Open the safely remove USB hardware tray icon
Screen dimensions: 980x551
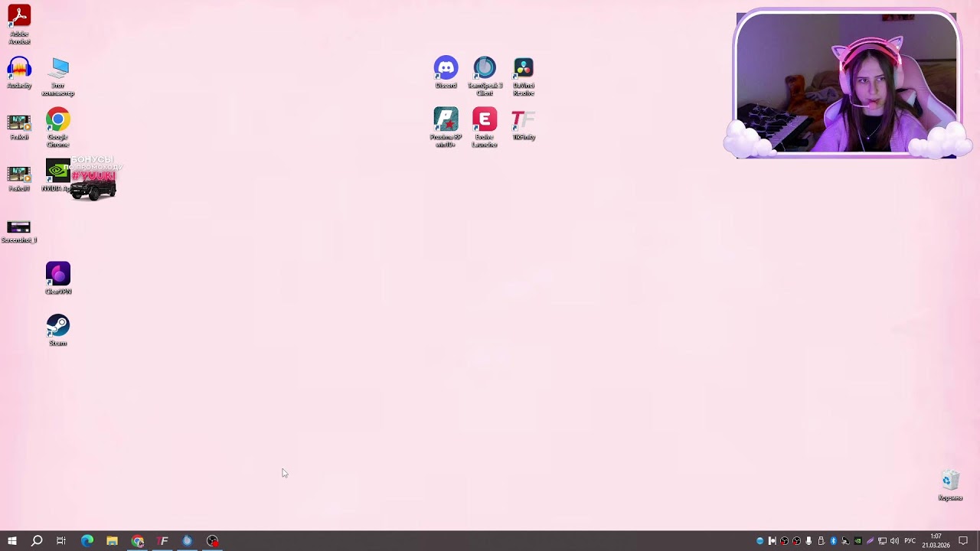coord(821,541)
